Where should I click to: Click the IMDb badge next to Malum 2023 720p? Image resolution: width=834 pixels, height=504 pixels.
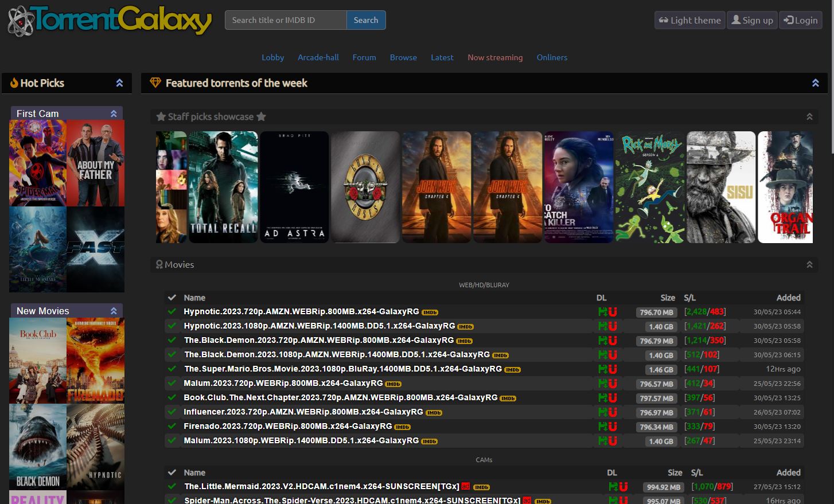(393, 384)
